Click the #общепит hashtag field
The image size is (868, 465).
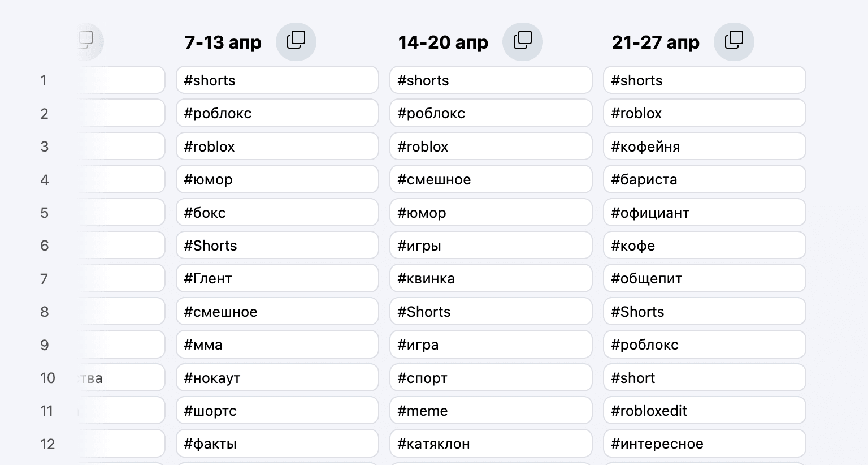(704, 278)
